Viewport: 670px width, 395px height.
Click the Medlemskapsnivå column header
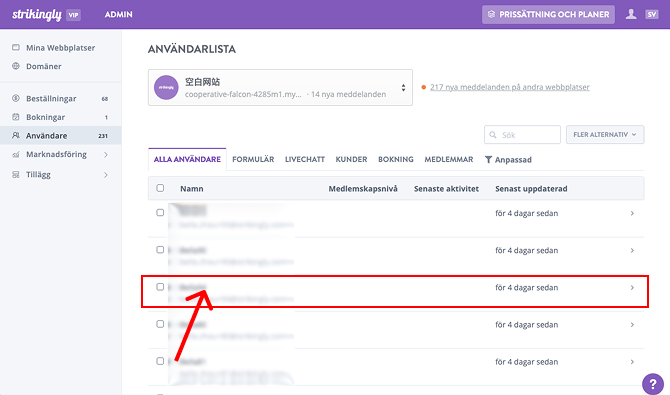(363, 189)
